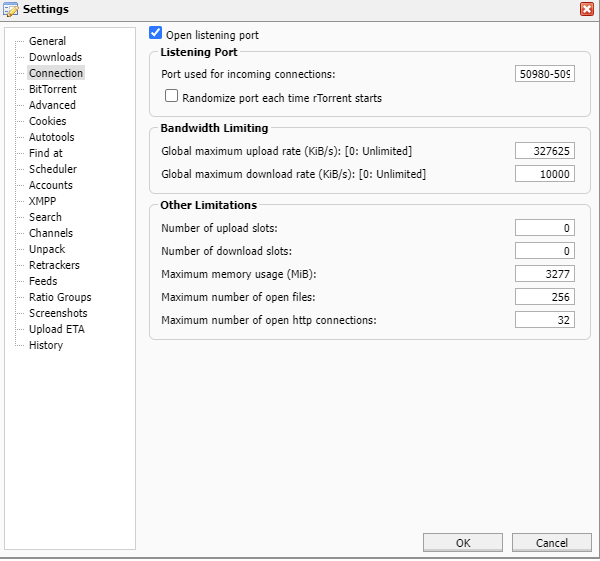Click the Maximum number of open files label
600x561 pixels.
[x=238, y=297]
